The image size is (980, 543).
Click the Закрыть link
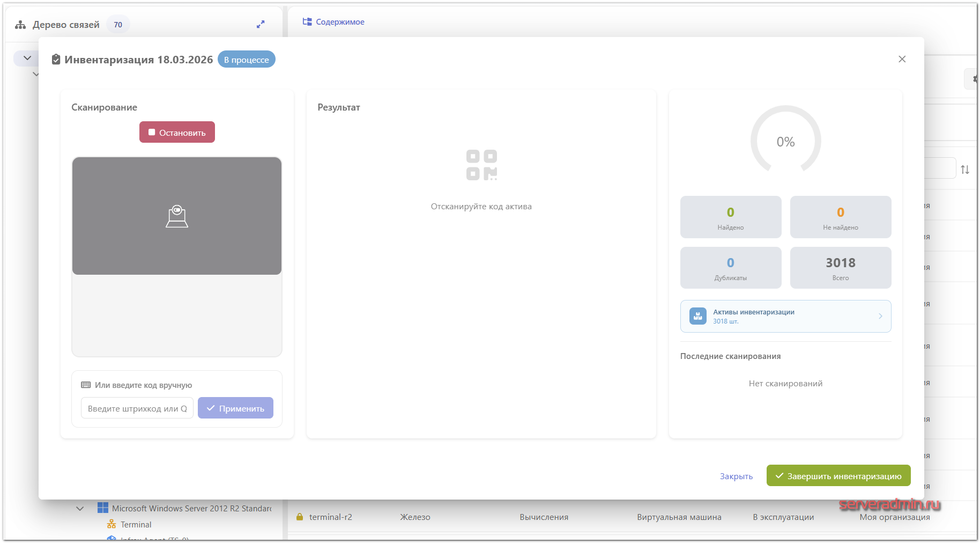pyautogui.click(x=736, y=476)
